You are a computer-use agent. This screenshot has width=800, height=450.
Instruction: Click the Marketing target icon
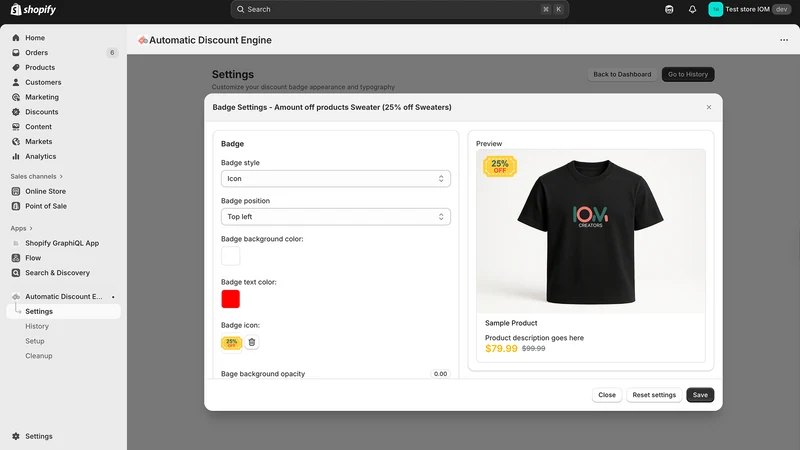(x=16, y=97)
